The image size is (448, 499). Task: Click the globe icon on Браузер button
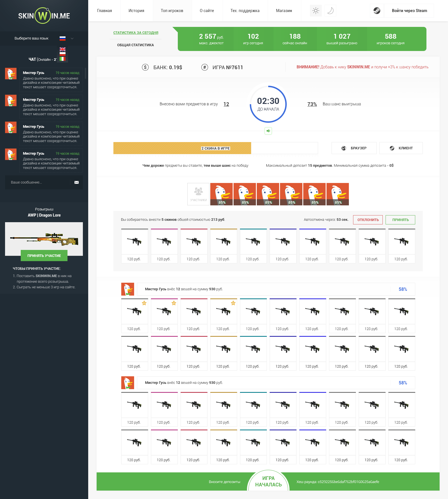[x=344, y=148]
